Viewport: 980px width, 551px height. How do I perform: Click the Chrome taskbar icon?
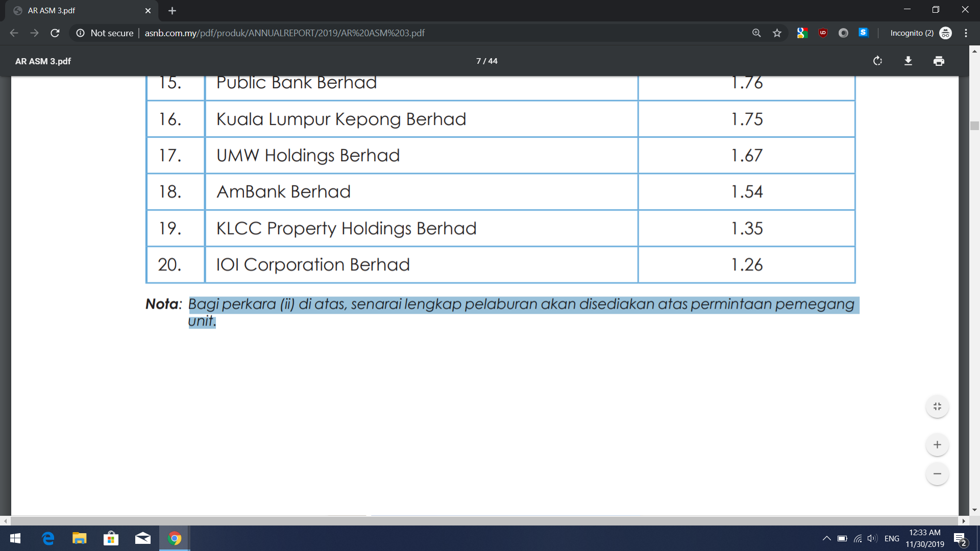175,538
